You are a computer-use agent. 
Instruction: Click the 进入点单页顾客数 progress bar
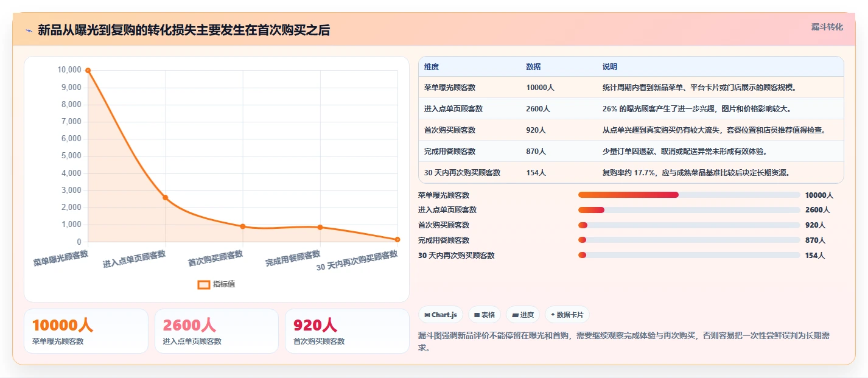(x=689, y=210)
